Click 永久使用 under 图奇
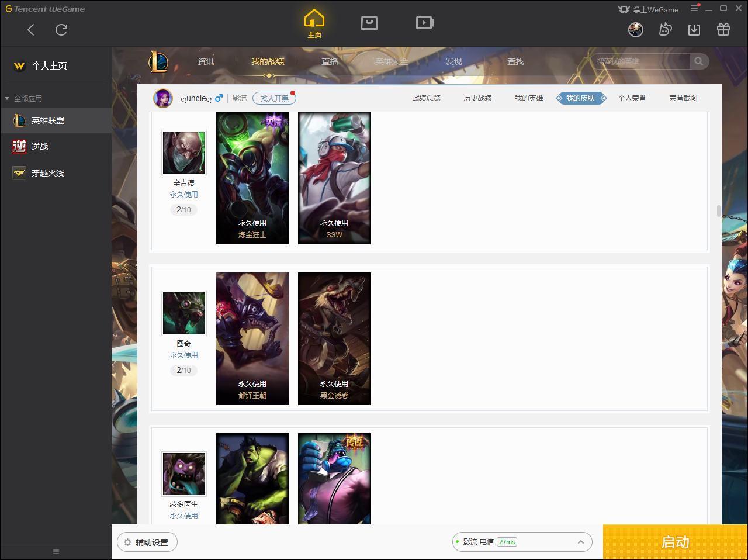This screenshot has height=560, width=748. [183, 355]
